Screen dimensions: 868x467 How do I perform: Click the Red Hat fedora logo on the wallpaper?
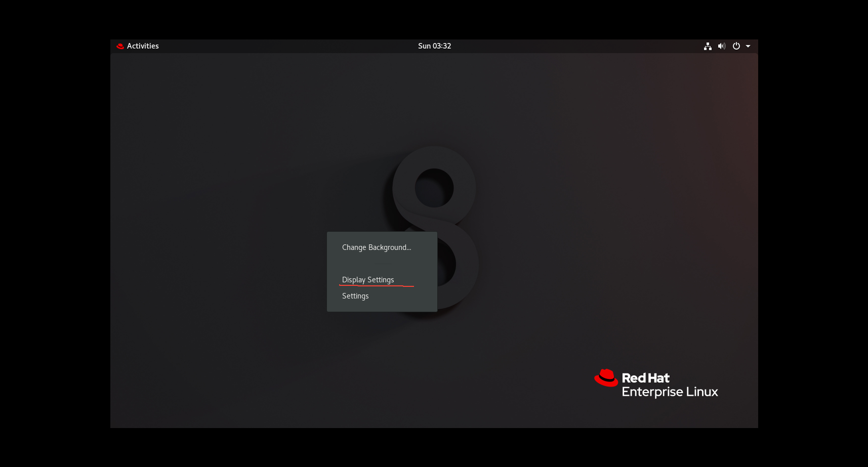(605, 378)
